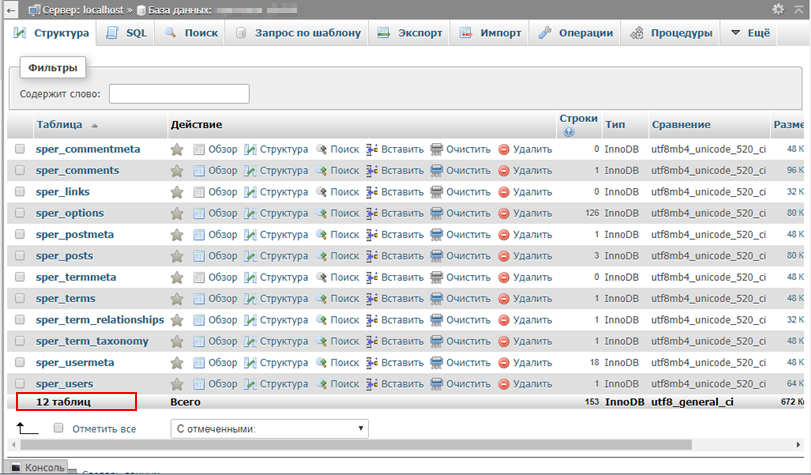Click the structure icon in sper_posts row
This screenshot has height=475, width=811.
250,256
